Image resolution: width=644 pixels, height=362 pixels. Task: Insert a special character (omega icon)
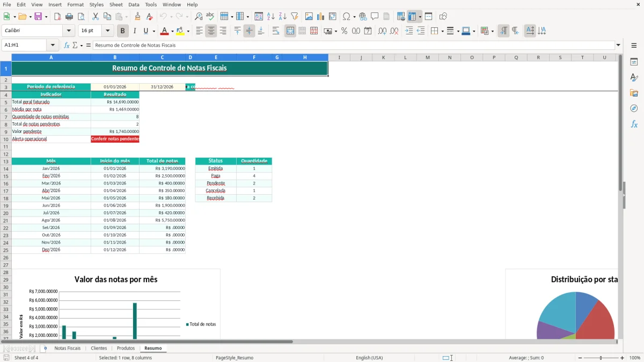(346, 17)
